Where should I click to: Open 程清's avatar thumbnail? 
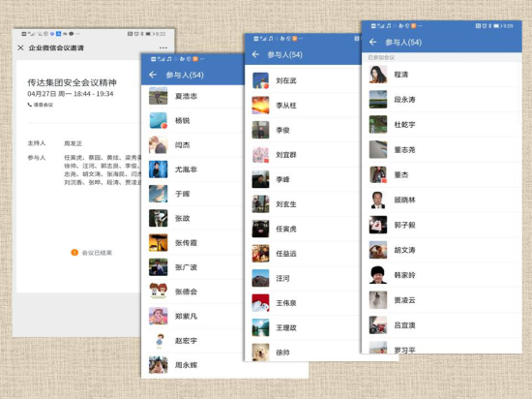click(378, 75)
